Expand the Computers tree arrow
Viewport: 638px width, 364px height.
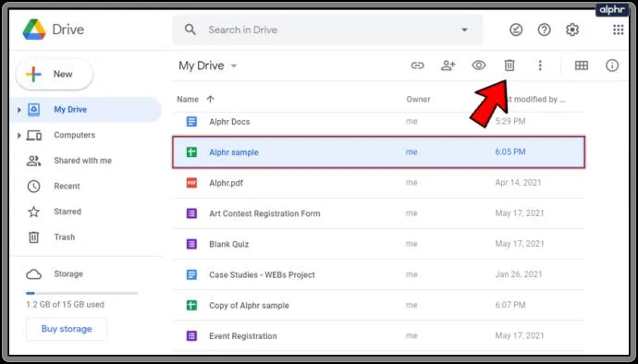point(18,136)
